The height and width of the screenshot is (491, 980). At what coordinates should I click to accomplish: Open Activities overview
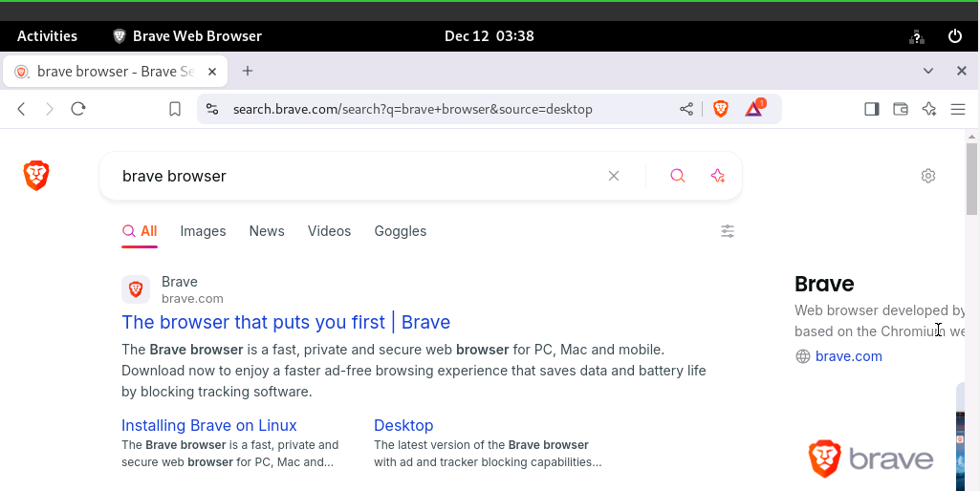[47, 36]
